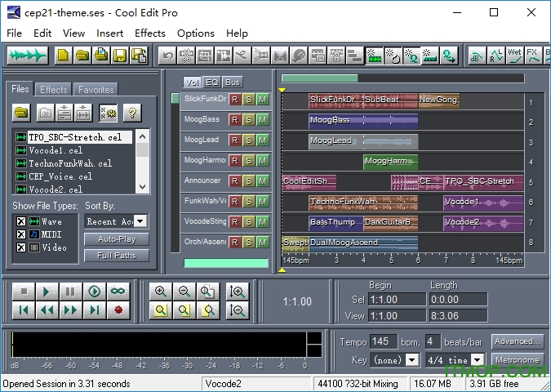
Task: Open file folder icon in Files panel
Action: 22,113
